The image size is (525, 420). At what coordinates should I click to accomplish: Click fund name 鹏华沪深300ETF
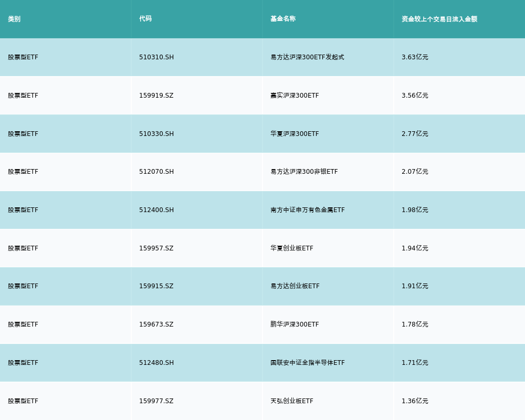click(x=295, y=324)
